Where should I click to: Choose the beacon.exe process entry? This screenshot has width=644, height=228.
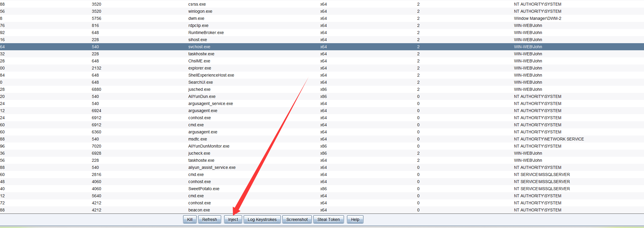pos(199,210)
